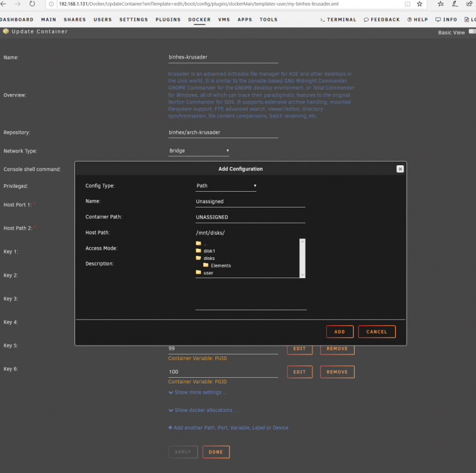The height and width of the screenshot is (473, 476).
Task: Remove the PGID variable
Action: coord(337,372)
